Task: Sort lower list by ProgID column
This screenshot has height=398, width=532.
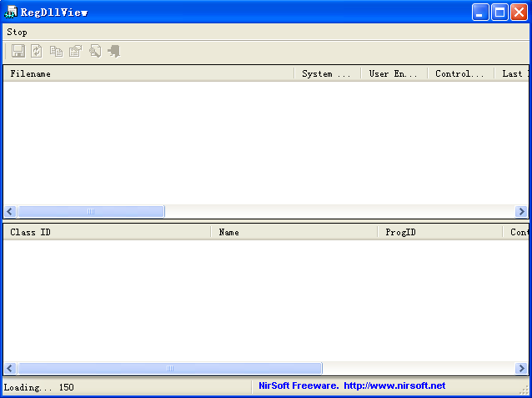Action: tap(439, 232)
